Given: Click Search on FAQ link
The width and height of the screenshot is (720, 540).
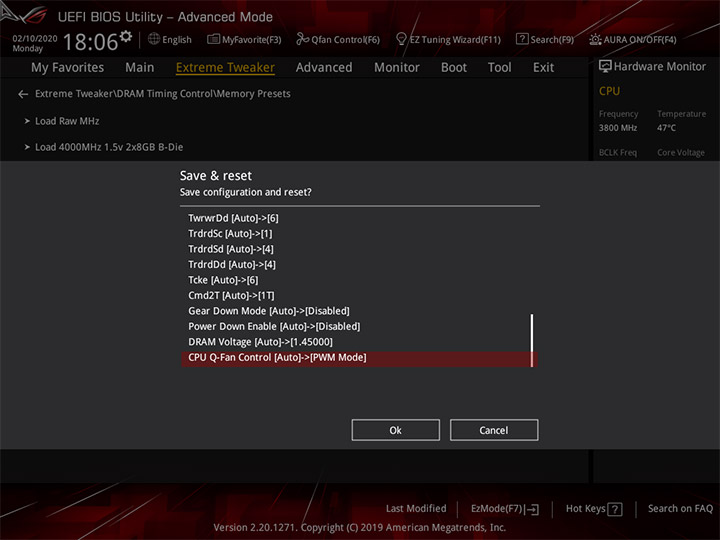Looking at the screenshot, I should 680,508.
